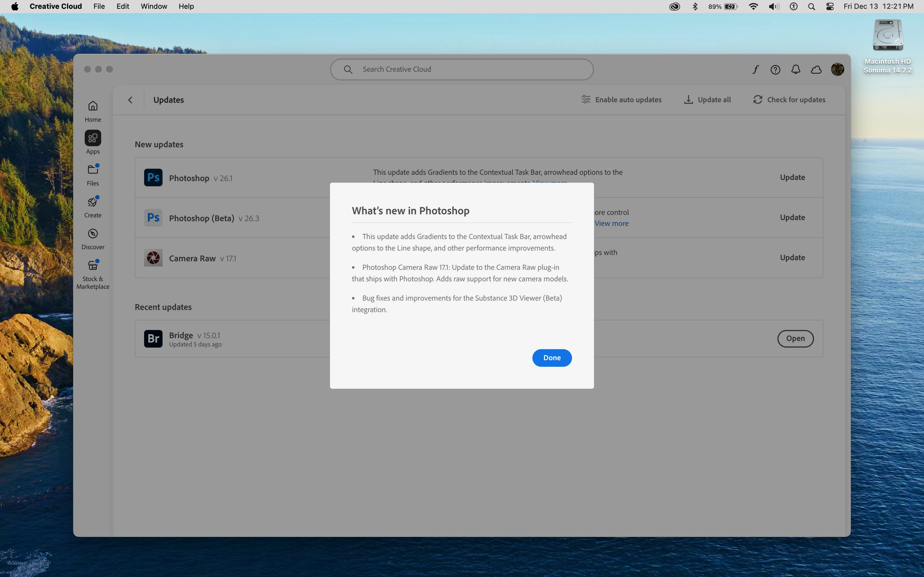The width and height of the screenshot is (924, 577).
Task: Click the Search Creative Cloud field
Action: coord(462,70)
